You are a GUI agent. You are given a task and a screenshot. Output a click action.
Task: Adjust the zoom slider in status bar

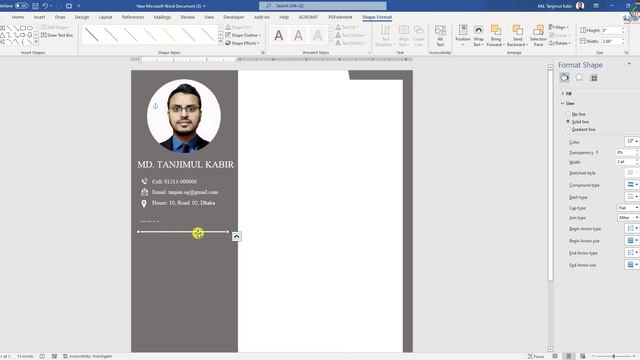click(x=613, y=356)
